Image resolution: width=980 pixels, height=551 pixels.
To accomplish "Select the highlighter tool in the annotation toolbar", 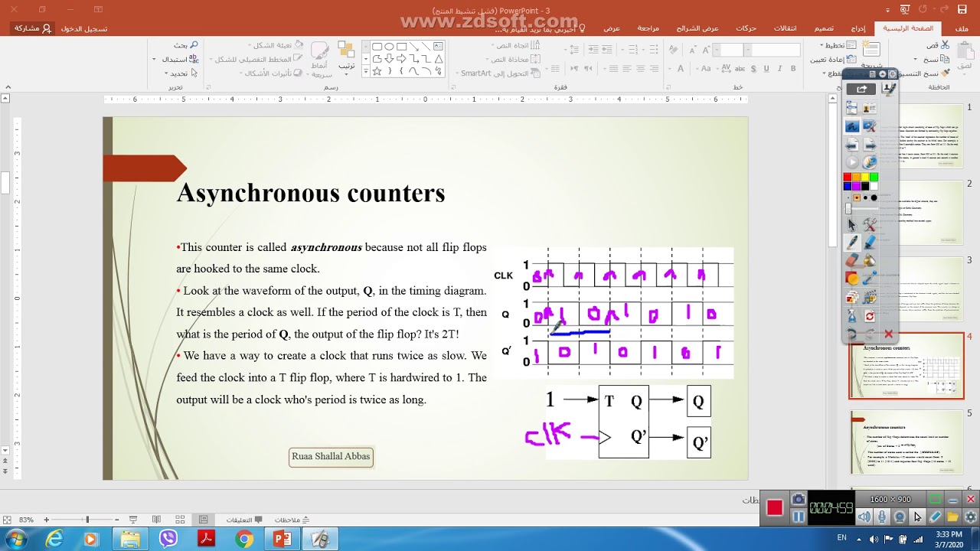I will pos(870,243).
